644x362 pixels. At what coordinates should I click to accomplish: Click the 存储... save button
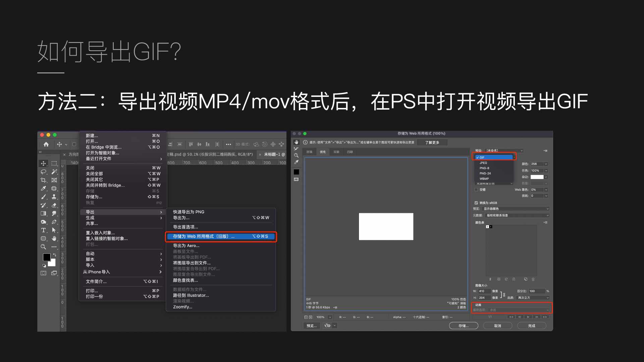(463, 326)
